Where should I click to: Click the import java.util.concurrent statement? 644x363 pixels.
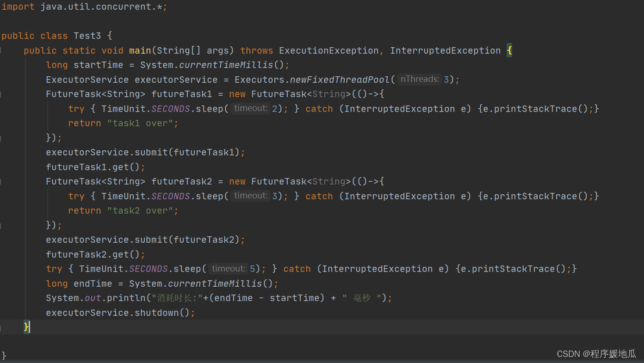83,6
